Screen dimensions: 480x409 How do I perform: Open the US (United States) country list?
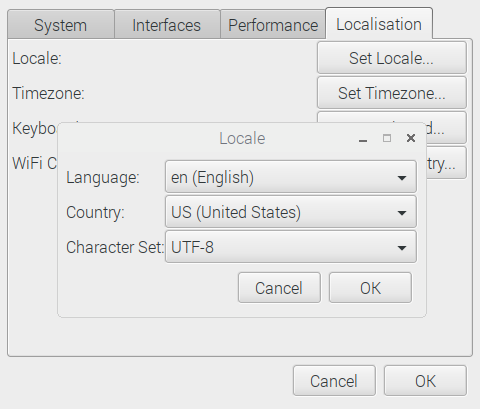pos(291,212)
